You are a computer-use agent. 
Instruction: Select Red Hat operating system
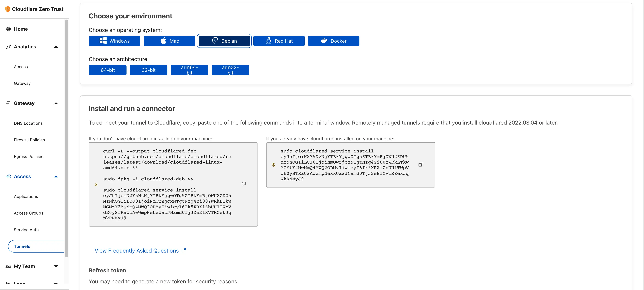(x=279, y=41)
